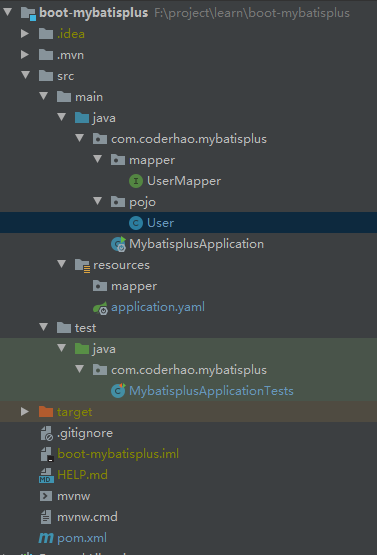Click the test folder icon
This screenshot has width=377, height=555.
(64, 328)
